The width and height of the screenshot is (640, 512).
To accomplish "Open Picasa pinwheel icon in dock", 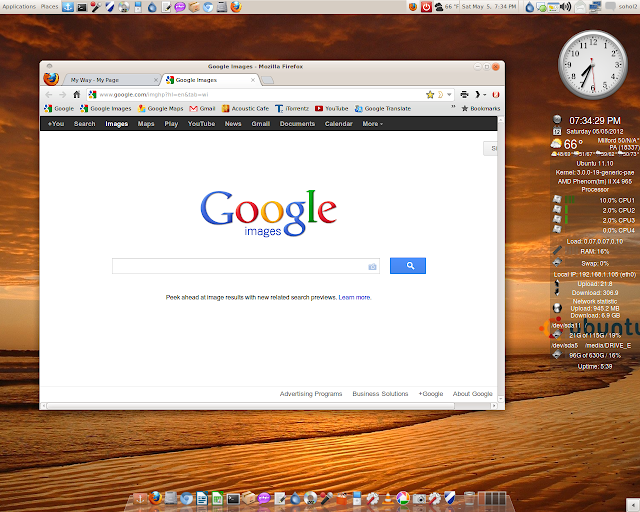I will 403,499.
